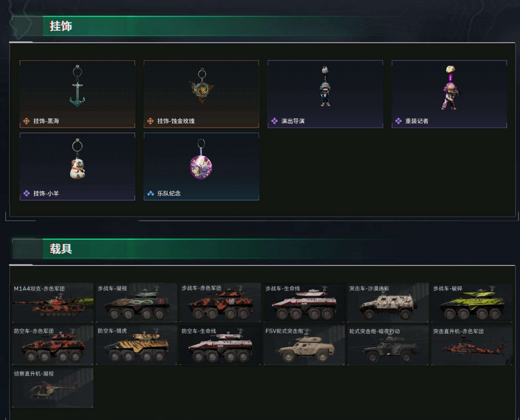
Task: Pick the 乐队纪念 badge charm
Action: point(201,167)
